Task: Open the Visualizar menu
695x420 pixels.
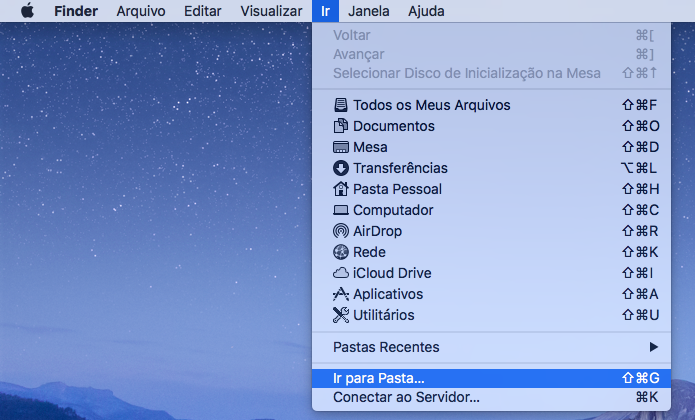Action: (x=271, y=11)
